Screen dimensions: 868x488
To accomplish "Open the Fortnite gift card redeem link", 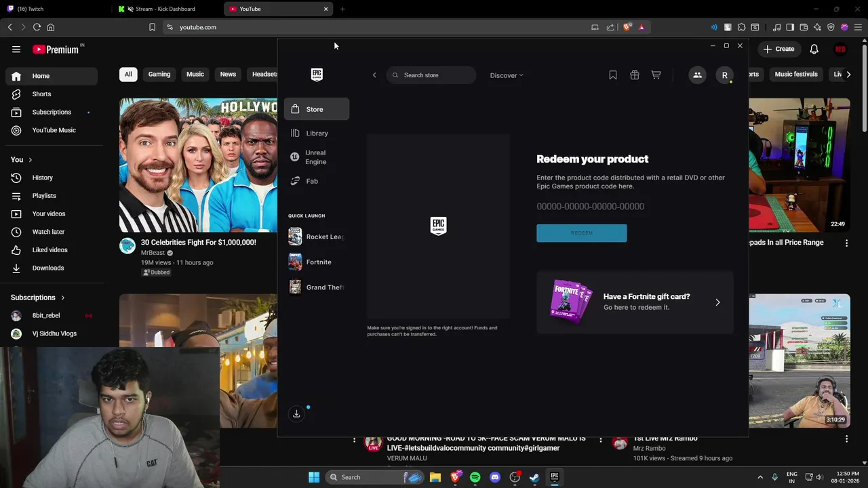I will [x=635, y=302].
